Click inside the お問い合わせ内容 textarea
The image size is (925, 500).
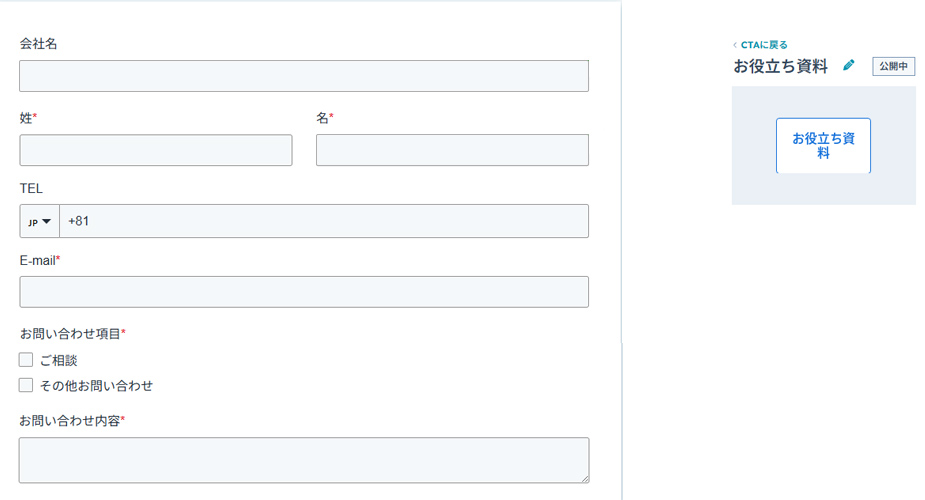[x=304, y=460]
